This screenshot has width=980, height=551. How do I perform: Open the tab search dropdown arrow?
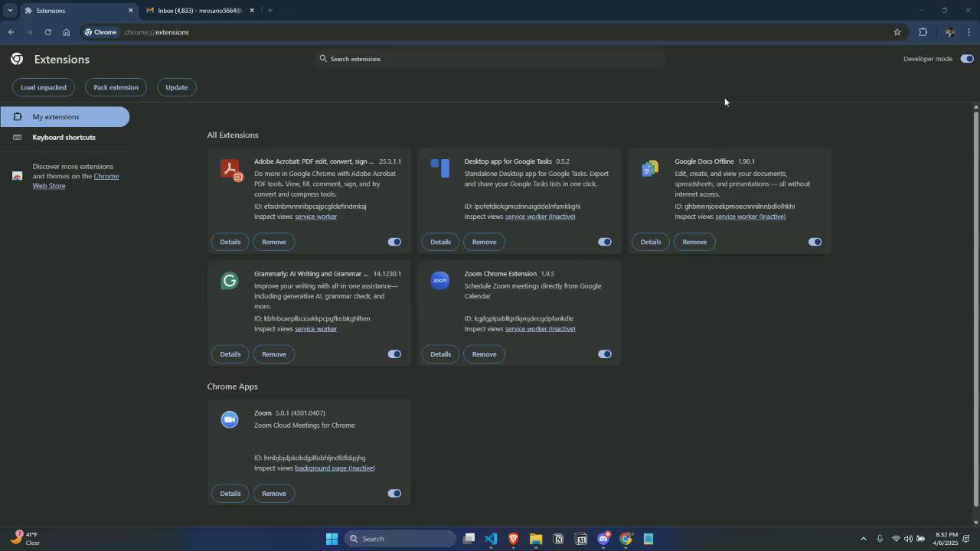coord(10,11)
